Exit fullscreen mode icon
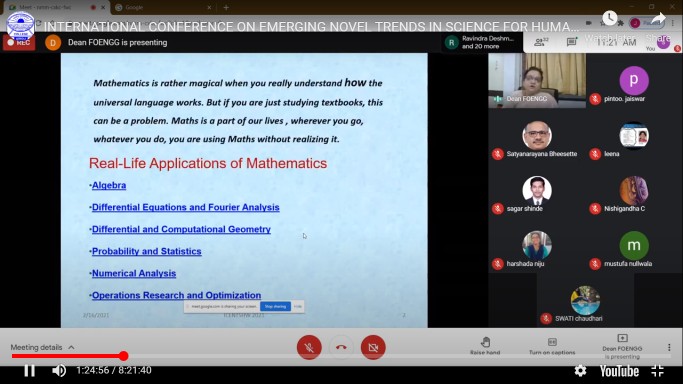The width and height of the screenshot is (683, 384). coord(657,371)
